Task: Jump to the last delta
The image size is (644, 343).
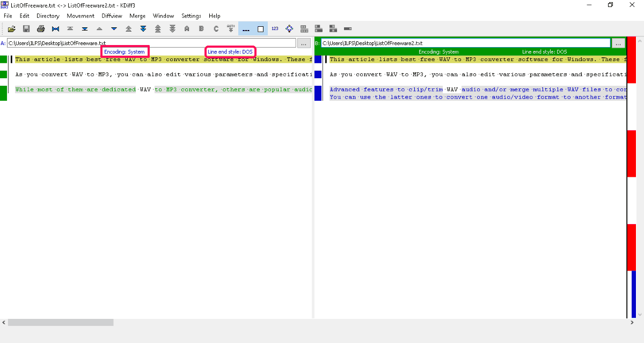Action: 85,29
